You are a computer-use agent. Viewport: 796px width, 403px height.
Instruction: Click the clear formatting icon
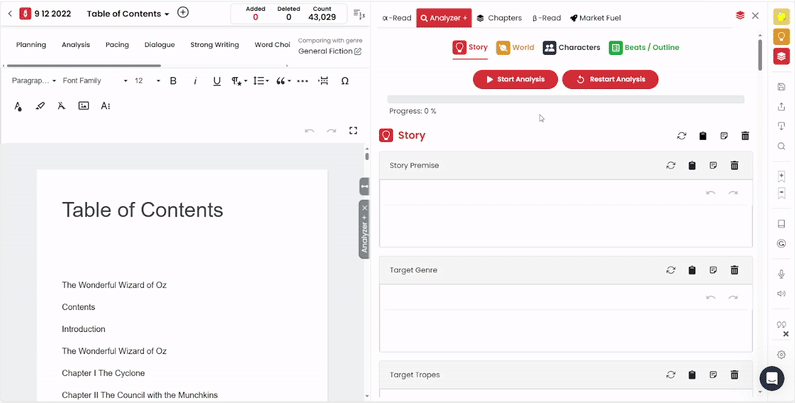tap(62, 106)
